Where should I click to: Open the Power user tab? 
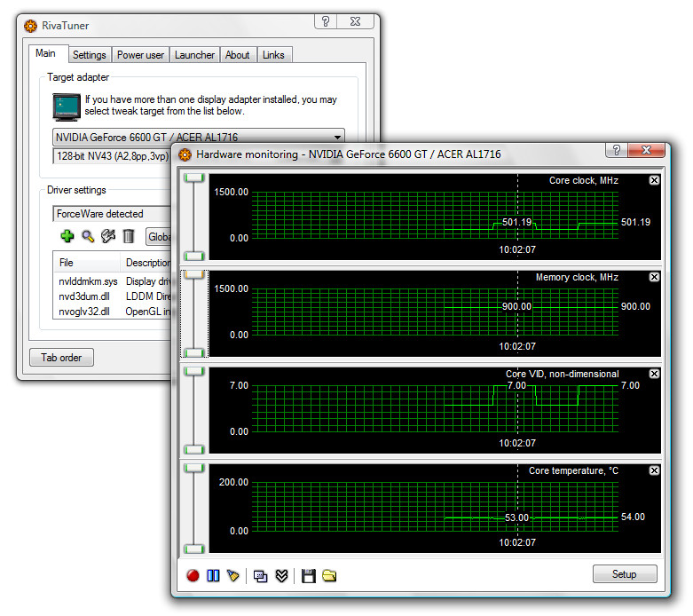pyautogui.click(x=140, y=55)
